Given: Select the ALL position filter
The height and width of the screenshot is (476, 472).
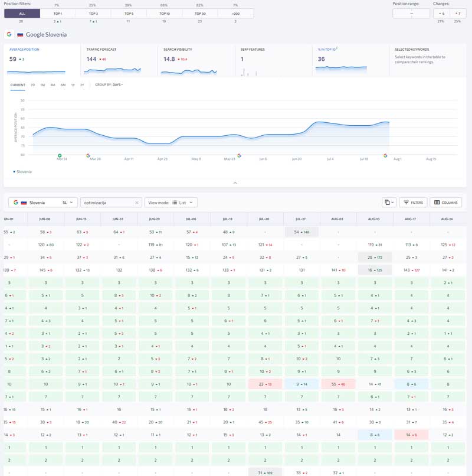Looking at the screenshot, I should coord(22,14).
